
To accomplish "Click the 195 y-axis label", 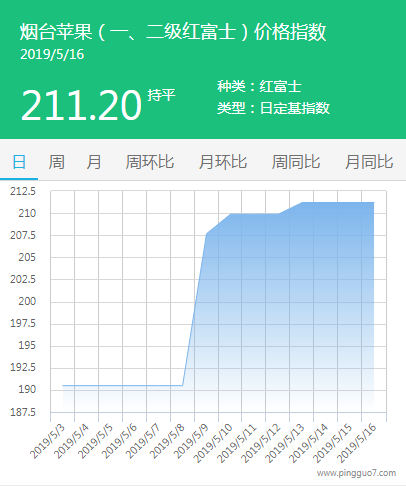I will 27,345.
